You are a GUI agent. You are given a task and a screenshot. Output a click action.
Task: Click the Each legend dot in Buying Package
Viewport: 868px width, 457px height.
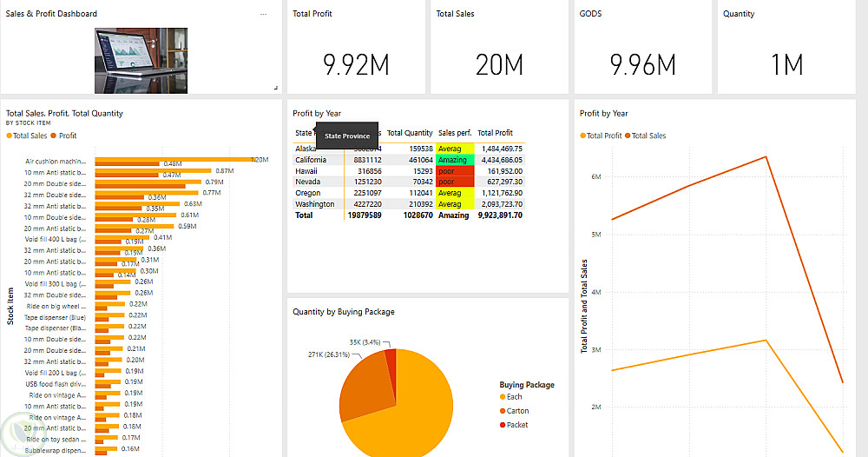click(503, 397)
